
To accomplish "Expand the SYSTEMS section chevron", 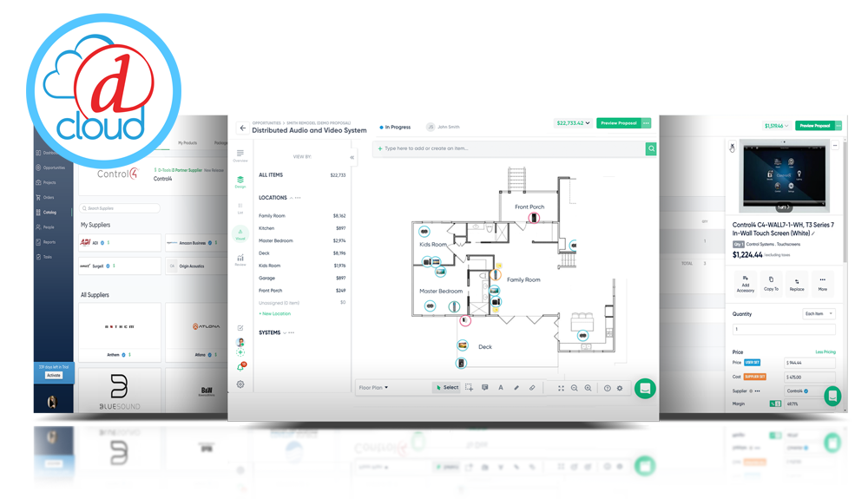I will (x=285, y=333).
